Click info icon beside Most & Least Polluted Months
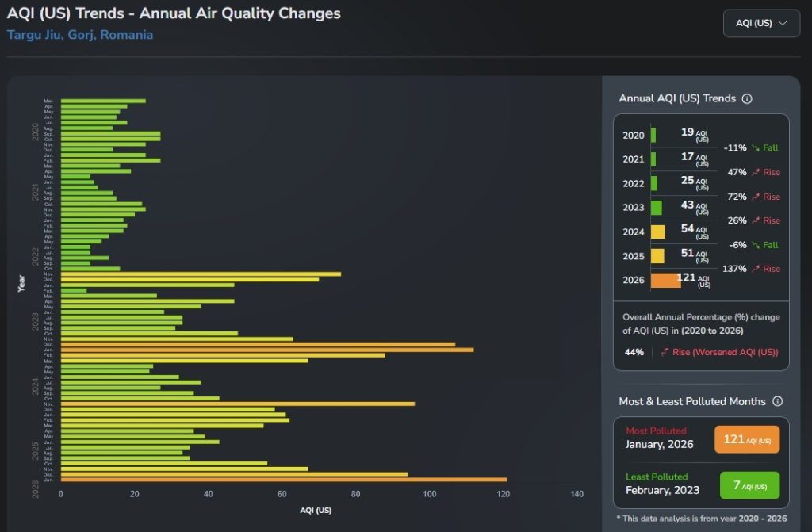This screenshot has height=532, width=812. pyautogui.click(x=777, y=401)
